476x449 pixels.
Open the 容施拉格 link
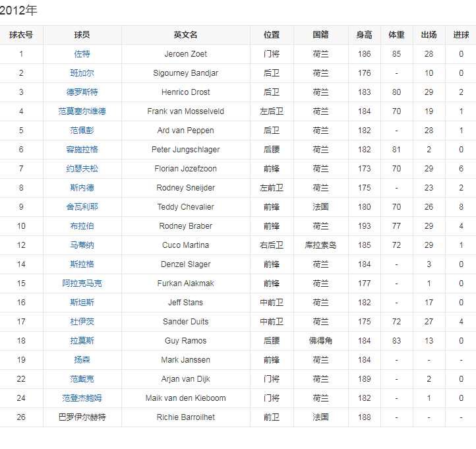pyautogui.click(x=82, y=150)
